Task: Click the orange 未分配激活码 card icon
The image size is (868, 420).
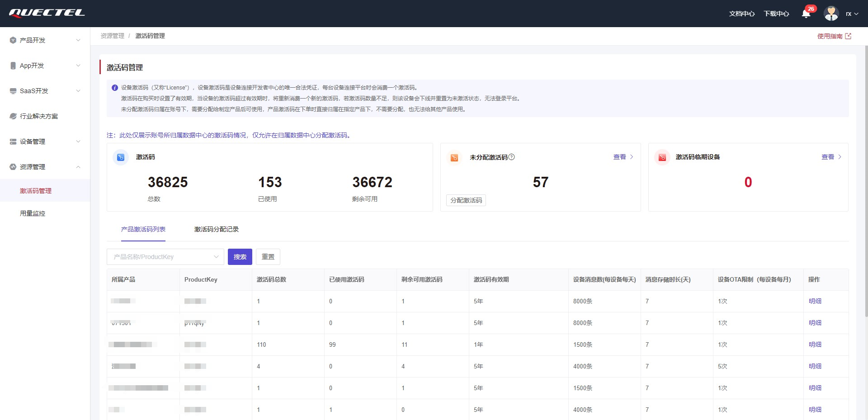Action: pyautogui.click(x=454, y=157)
